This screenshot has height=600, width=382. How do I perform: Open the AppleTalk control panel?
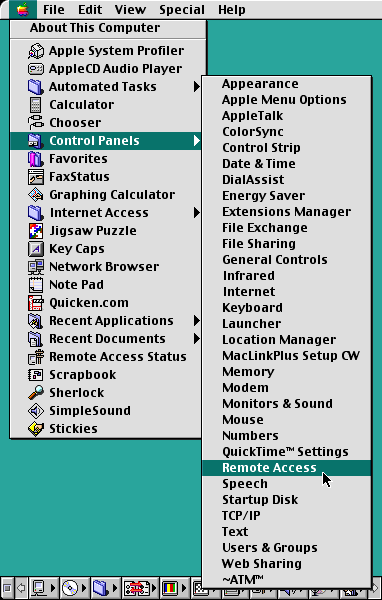(287, 116)
